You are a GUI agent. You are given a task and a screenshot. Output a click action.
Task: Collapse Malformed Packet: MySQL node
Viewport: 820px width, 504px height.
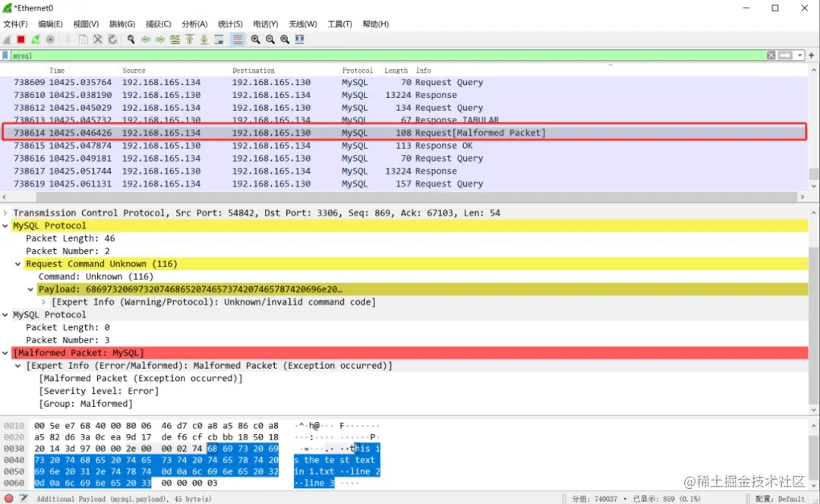pyautogui.click(x=5, y=353)
